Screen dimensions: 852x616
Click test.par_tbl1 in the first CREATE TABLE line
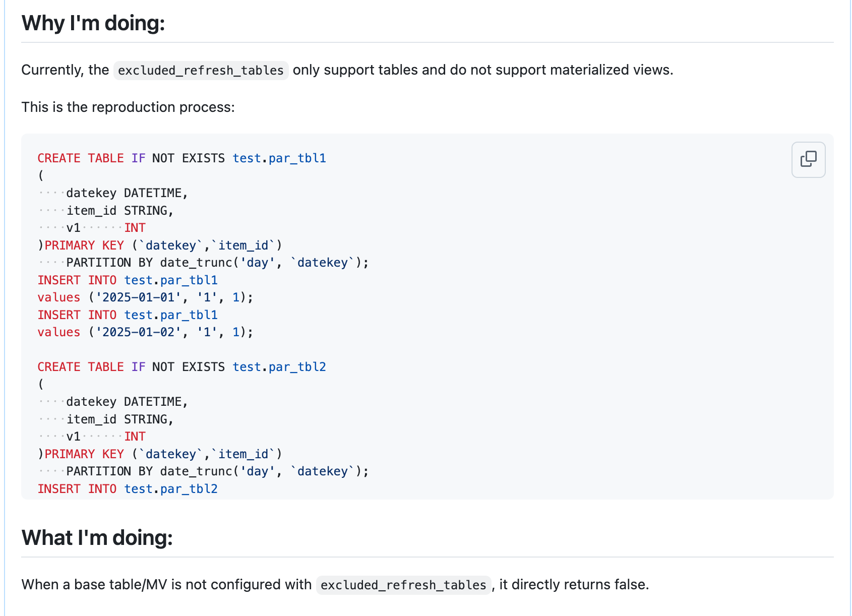tap(279, 158)
